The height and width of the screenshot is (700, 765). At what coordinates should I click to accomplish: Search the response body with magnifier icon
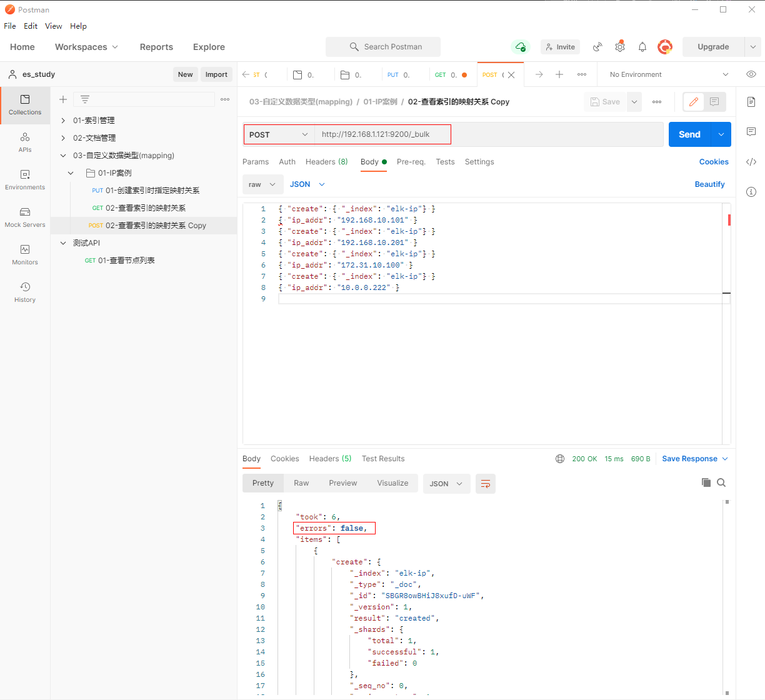(x=721, y=482)
